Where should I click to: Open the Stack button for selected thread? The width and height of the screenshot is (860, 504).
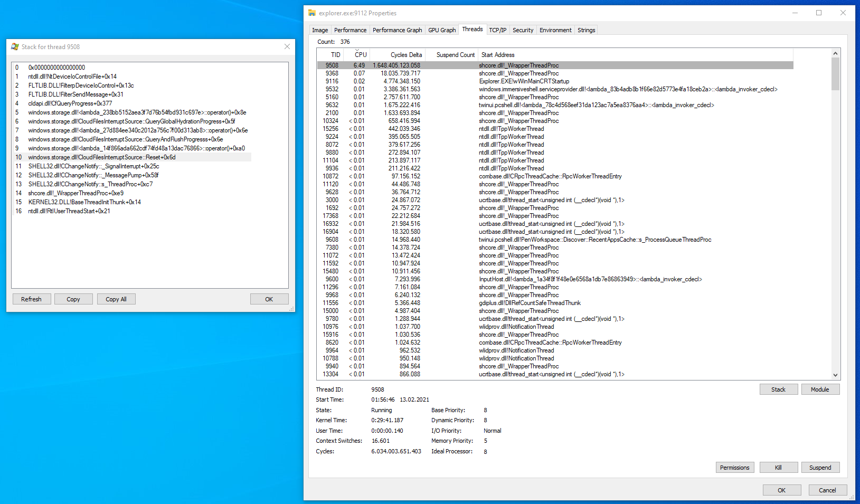[779, 389]
